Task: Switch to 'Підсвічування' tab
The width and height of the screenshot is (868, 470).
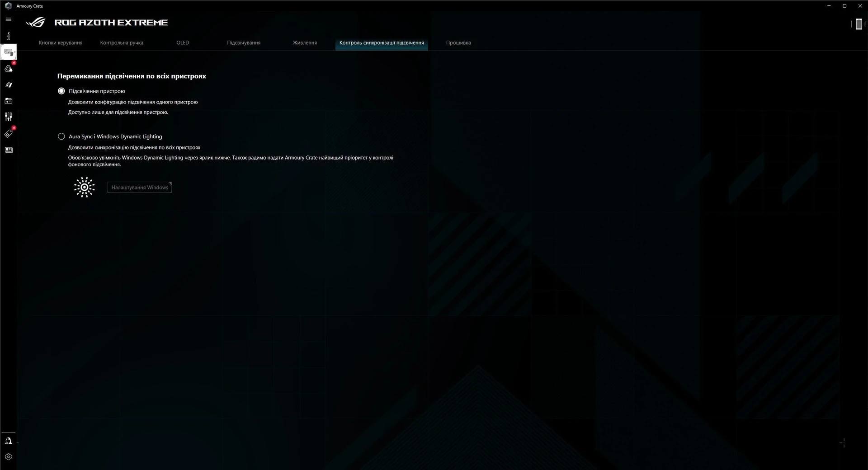Action: coord(244,42)
